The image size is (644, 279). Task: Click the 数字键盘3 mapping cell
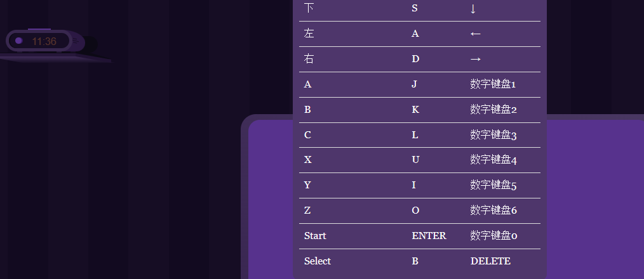(493, 135)
